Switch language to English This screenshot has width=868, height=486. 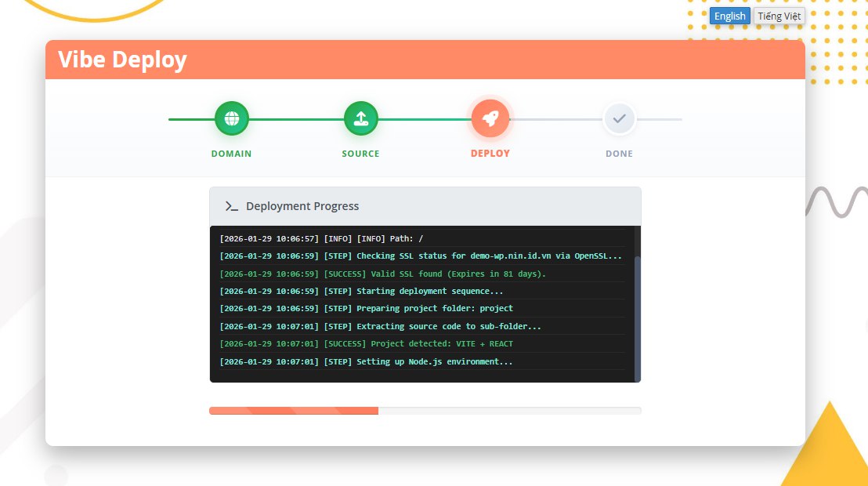point(729,16)
